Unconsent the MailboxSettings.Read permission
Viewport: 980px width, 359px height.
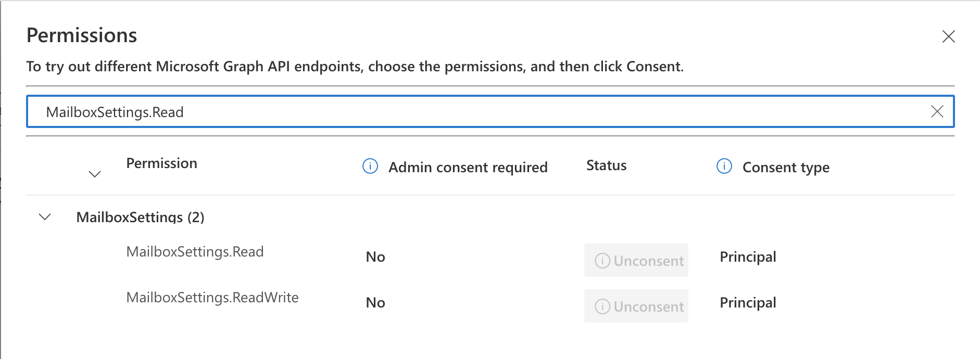point(636,260)
